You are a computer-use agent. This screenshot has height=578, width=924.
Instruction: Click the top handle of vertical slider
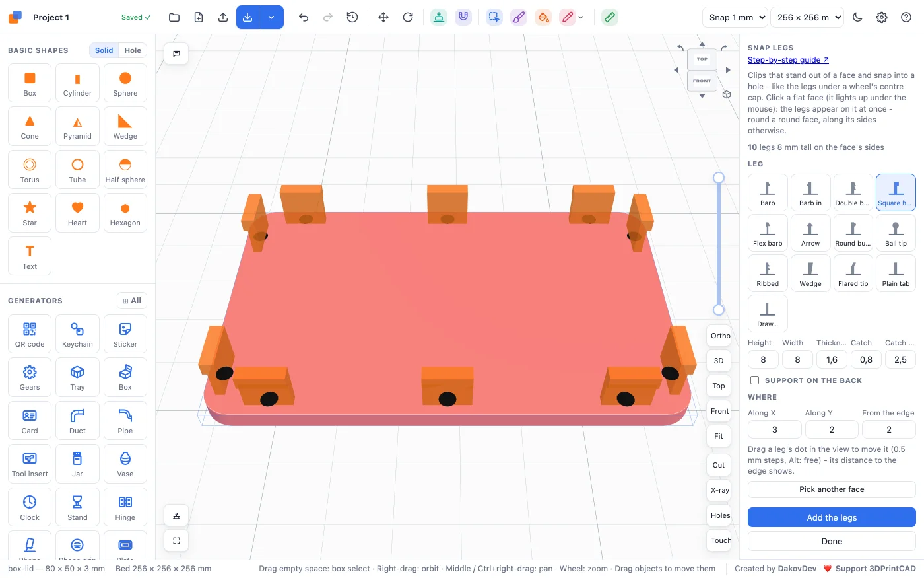[x=719, y=178]
